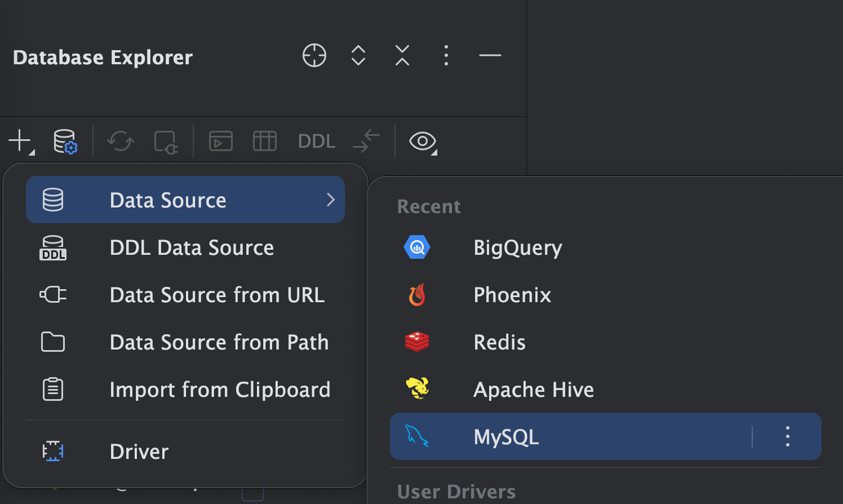Select BigQuery from recent data sources
The image size is (843, 504).
click(x=518, y=248)
